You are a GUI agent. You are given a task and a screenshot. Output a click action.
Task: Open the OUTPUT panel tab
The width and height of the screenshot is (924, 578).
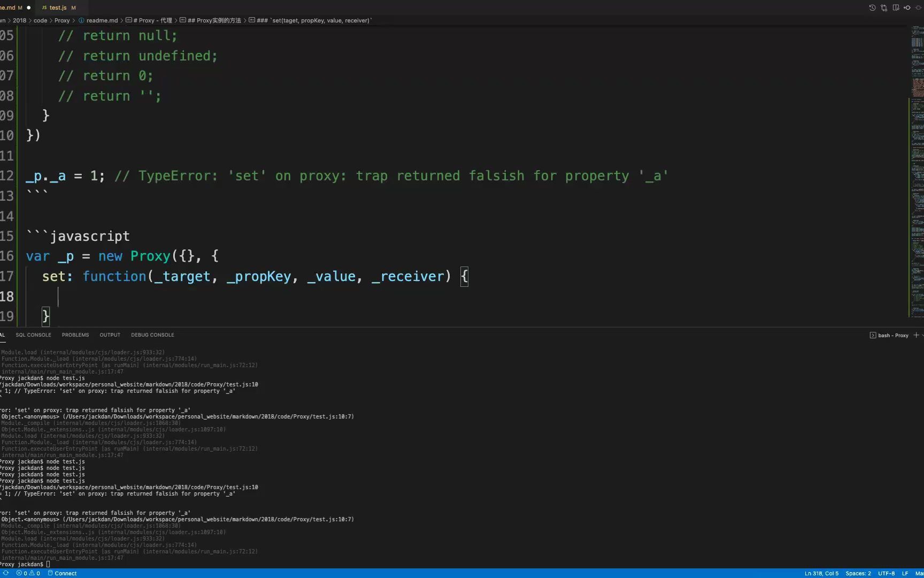110,335
